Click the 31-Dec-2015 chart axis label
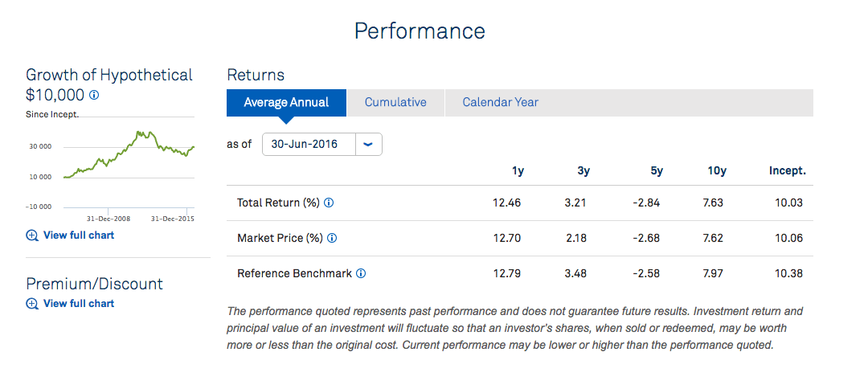 tap(173, 219)
